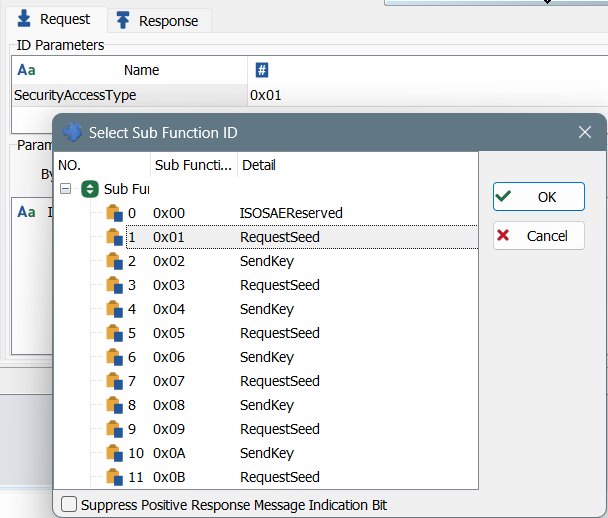Image resolution: width=608 pixels, height=518 pixels.
Task: Click the 0x01 value of SecurityAccessType
Action: [x=266, y=95]
